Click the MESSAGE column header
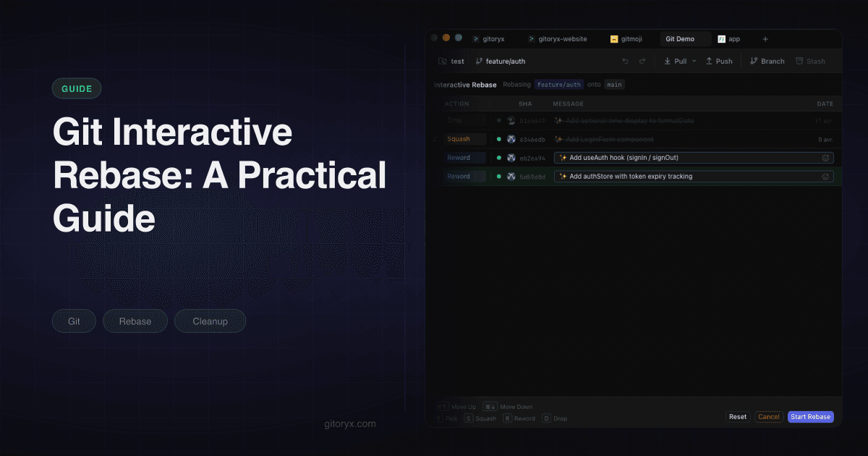This screenshot has width=868, height=456. click(x=568, y=104)
